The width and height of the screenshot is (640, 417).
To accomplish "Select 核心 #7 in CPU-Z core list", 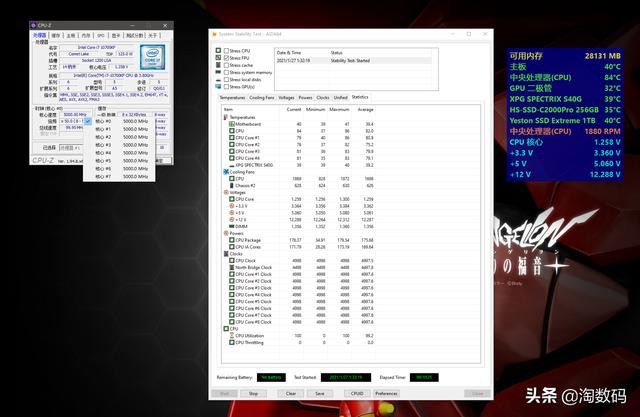I will pyautogui.click(x=119, y=177).
